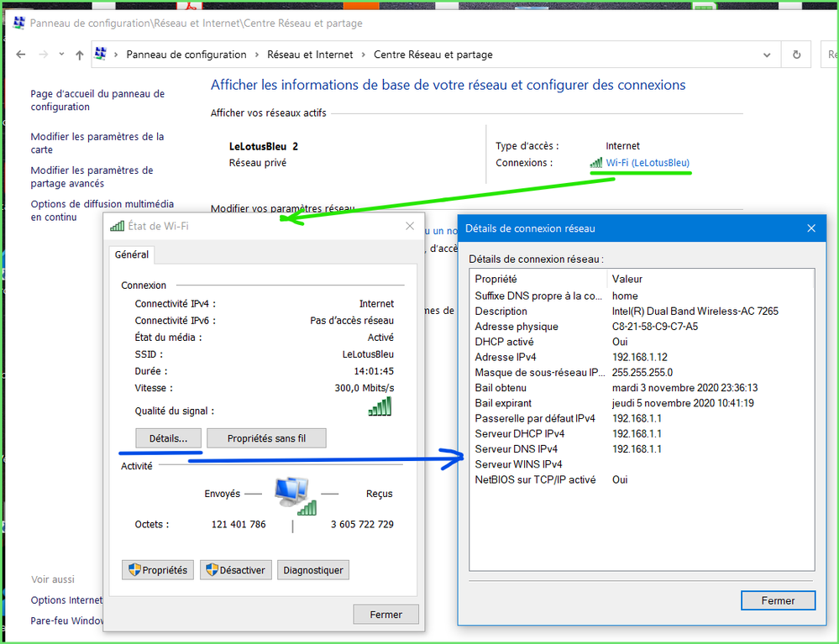Click the network computers icon in Activité
The image size is (839, 644).
[295, 496]
